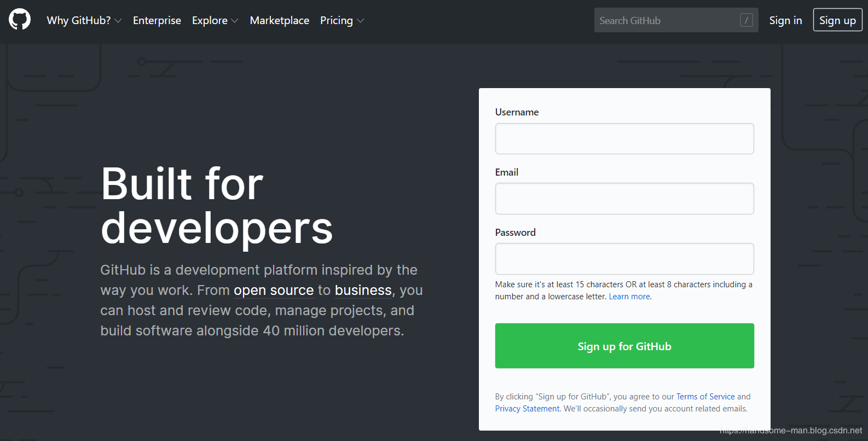Click the GitHub Octocat logo
868x441 pixels.
pos(20,20)
